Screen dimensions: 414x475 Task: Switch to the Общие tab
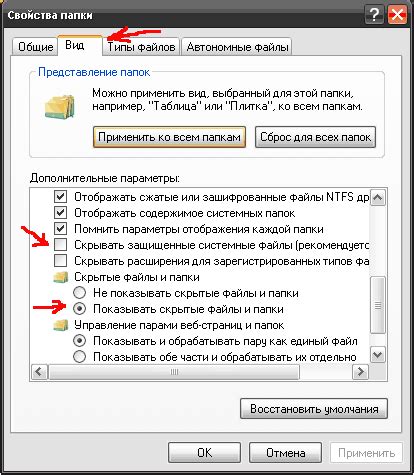click(35, 47)
